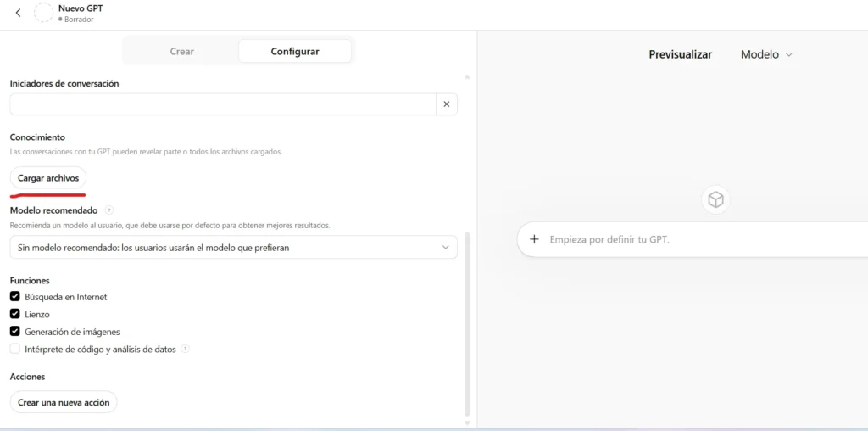Remove conversation starter with the X icon
This screenshot has width=868, height=431.
click(446, 104)
